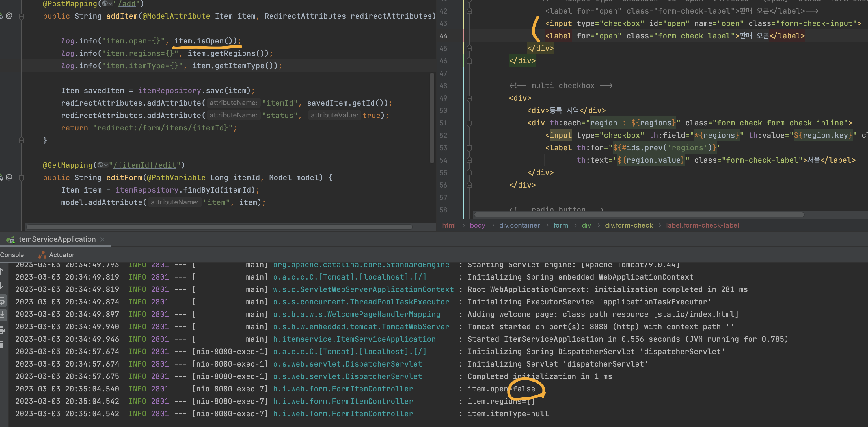Open w.s.c.ServletWebServerApplicationContext logger link

363,289
